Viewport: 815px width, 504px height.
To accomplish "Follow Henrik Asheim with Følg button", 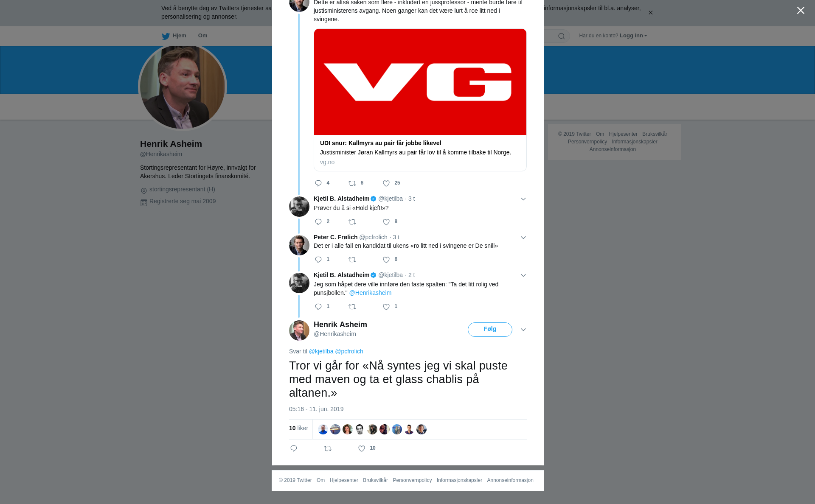I will 490,330.
